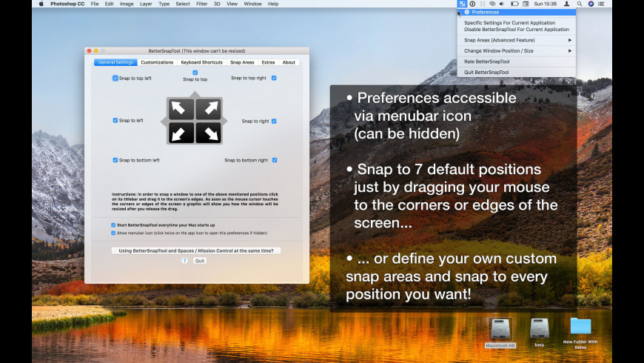Open the help question mark button
The image size is (644, 363).
(185, 261)
